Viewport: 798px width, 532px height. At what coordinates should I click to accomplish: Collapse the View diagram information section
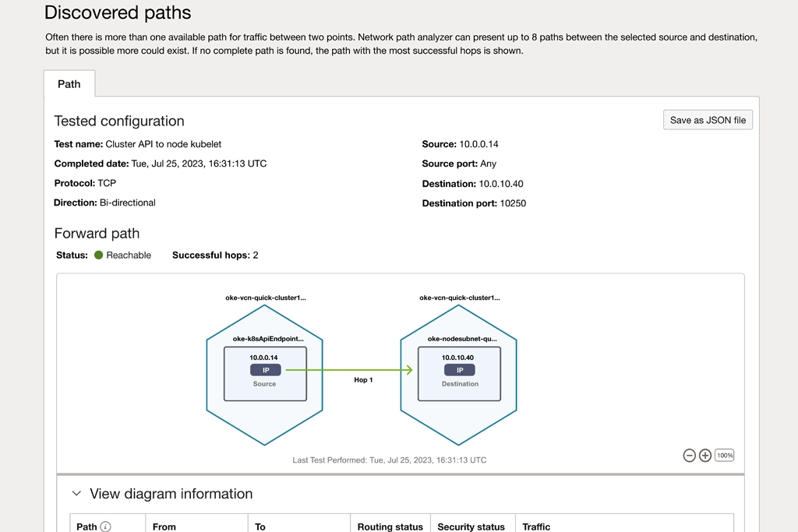pyautogui.click(x=76, y=494)
